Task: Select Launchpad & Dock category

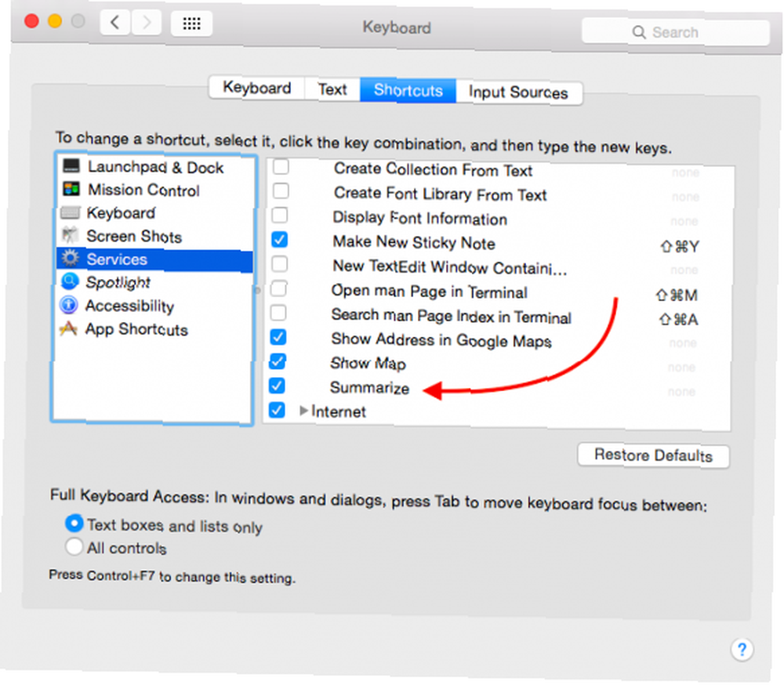Action: (155, 167)
